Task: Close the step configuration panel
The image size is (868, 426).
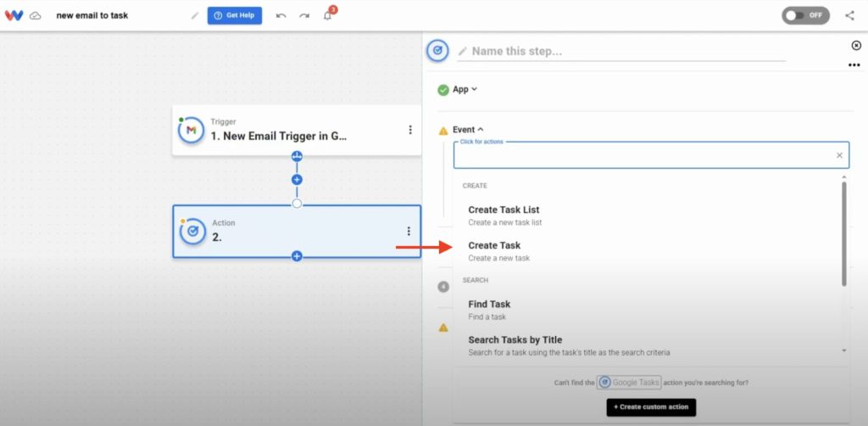Action: coord(856,46)
